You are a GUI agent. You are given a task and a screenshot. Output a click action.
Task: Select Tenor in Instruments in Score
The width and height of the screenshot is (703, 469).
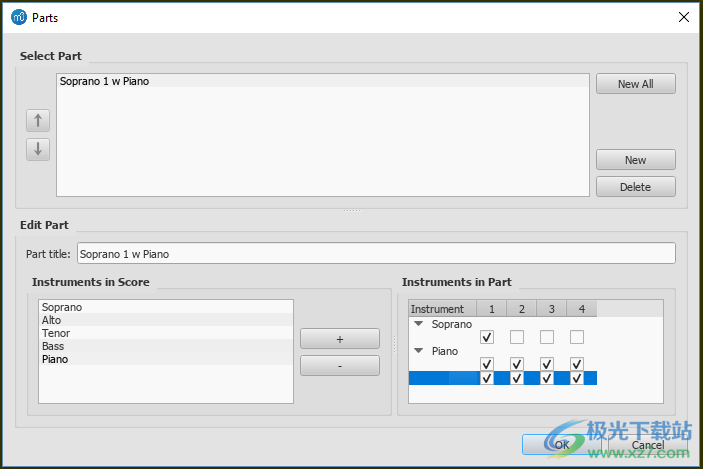pyautogui.click(x=166, y=333)
